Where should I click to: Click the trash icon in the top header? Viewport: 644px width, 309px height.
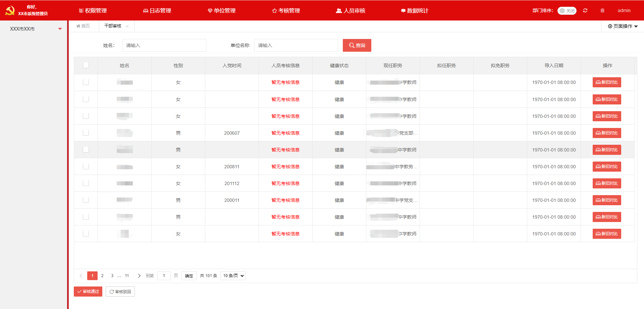pos(602,10)
